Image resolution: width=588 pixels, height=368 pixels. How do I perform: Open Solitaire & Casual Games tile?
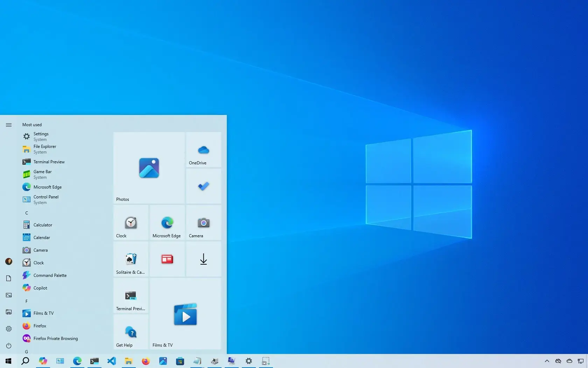point(130,260)
